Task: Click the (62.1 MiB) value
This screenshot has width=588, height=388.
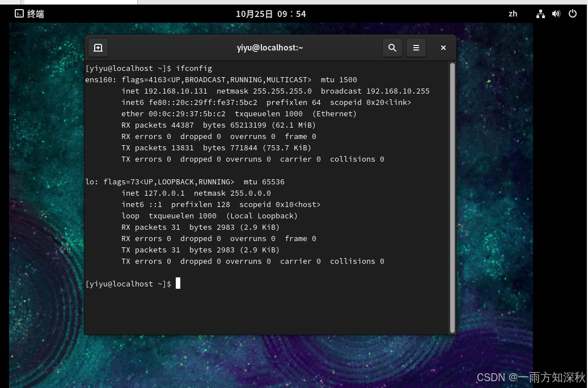Action: pyautogui.click(x=293, y=125)
